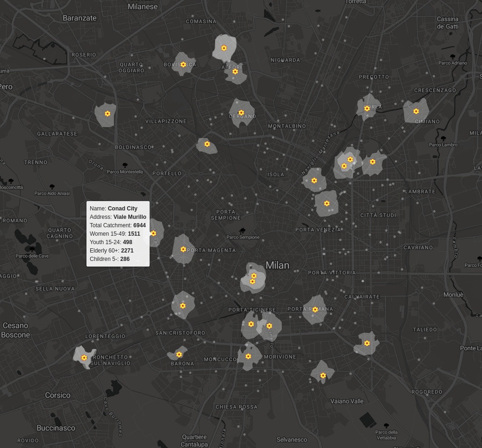Select the 'CRESCENZAGO' district label
Screen dimensions: 482x448
coord(435,90)
